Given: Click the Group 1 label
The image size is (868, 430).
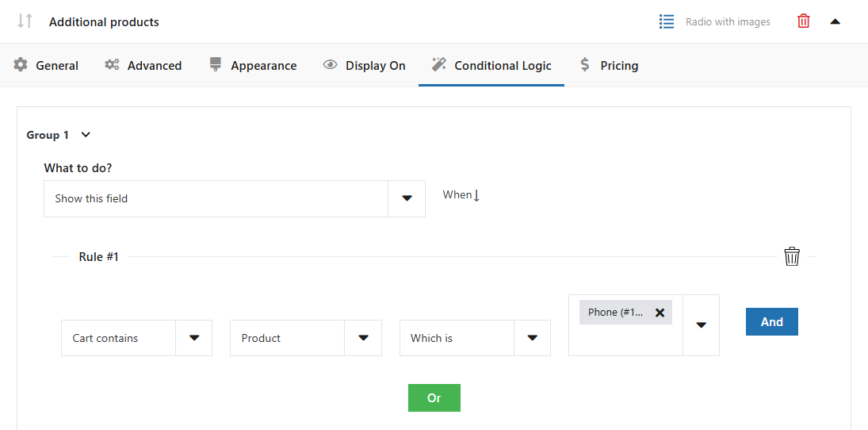Looking at the screenshot, I should pos(48,135).
